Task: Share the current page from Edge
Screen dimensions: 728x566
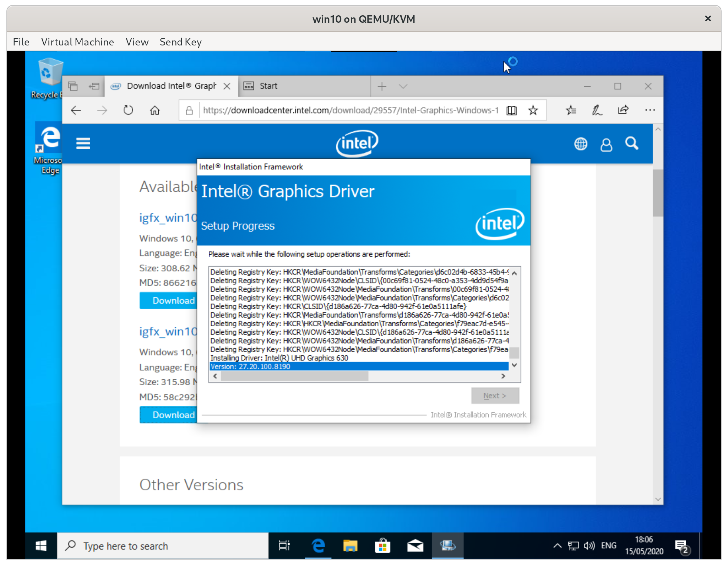Action: pos(623,110)
